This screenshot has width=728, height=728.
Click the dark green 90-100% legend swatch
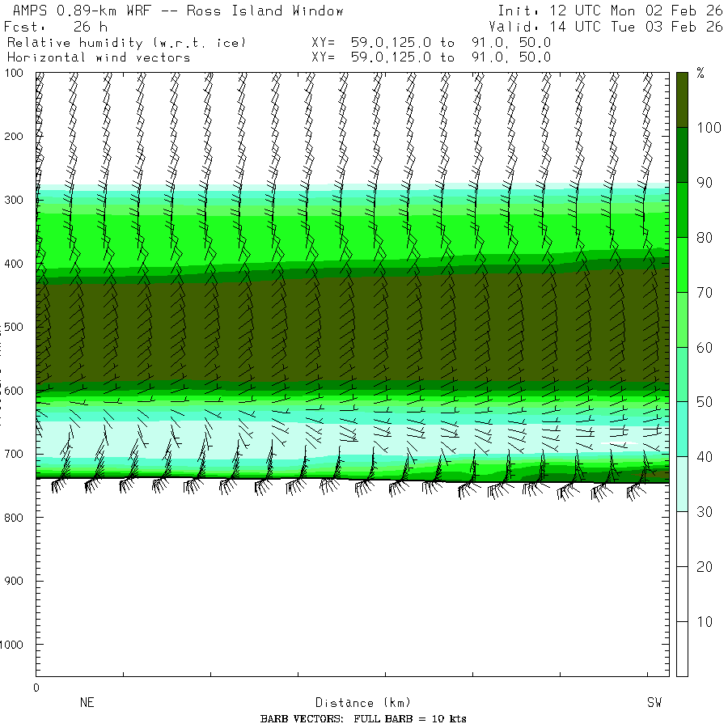coord(682,154)
